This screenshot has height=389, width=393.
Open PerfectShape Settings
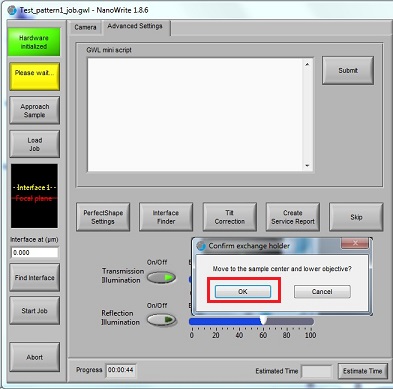tap(103, 217)
